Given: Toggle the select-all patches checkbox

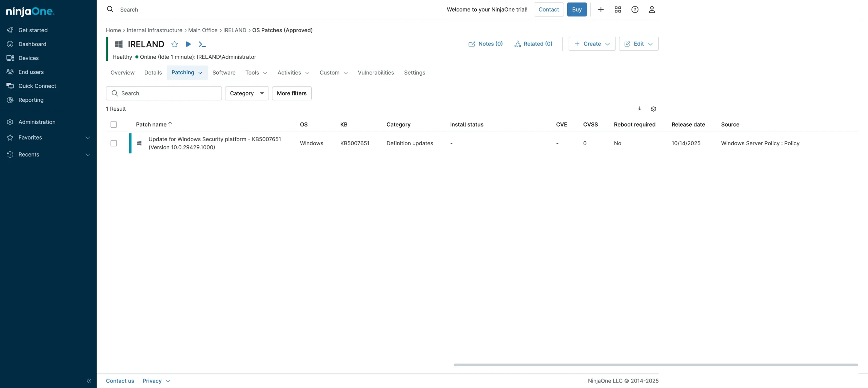Looking at the screenshot, I should (114, 125).
